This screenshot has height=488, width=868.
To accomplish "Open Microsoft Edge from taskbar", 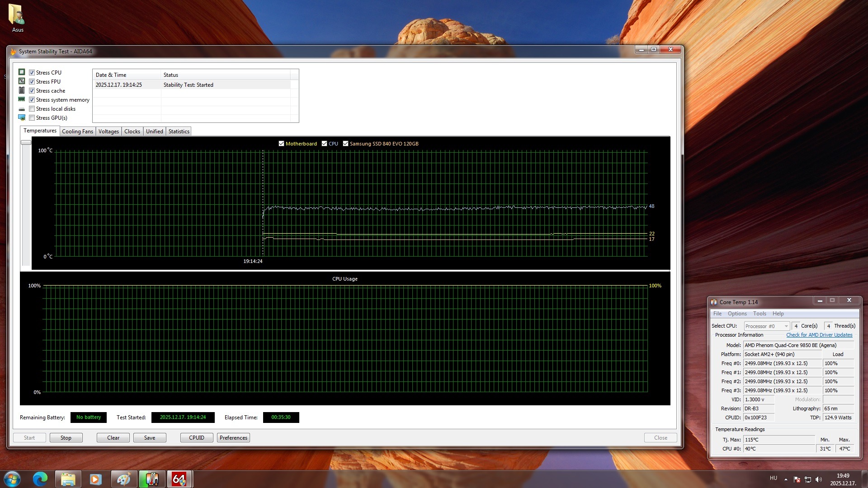I will pyautogui.click(x=40, y=479).
